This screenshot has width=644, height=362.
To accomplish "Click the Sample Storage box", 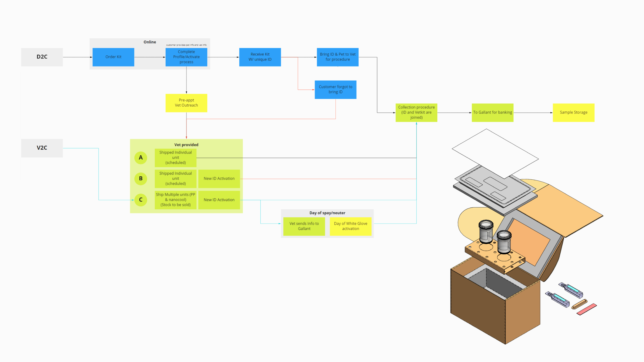I will tap(573, 113).
